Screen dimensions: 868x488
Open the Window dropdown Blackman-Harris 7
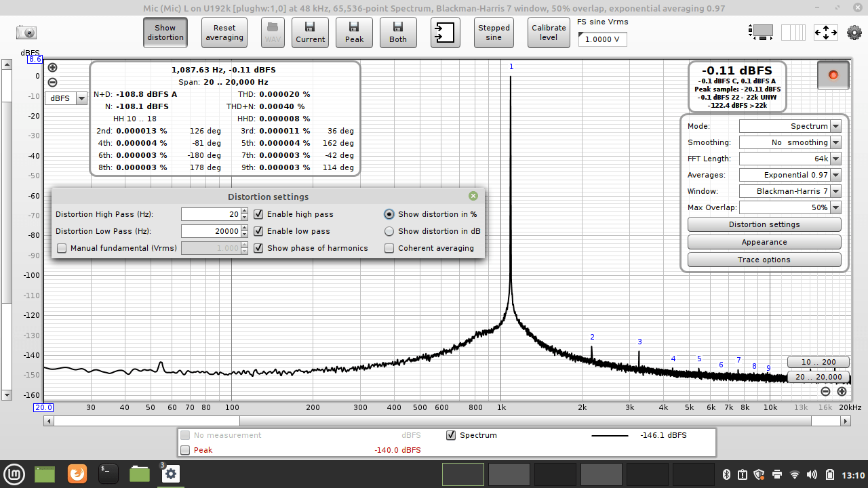[790, 191]
